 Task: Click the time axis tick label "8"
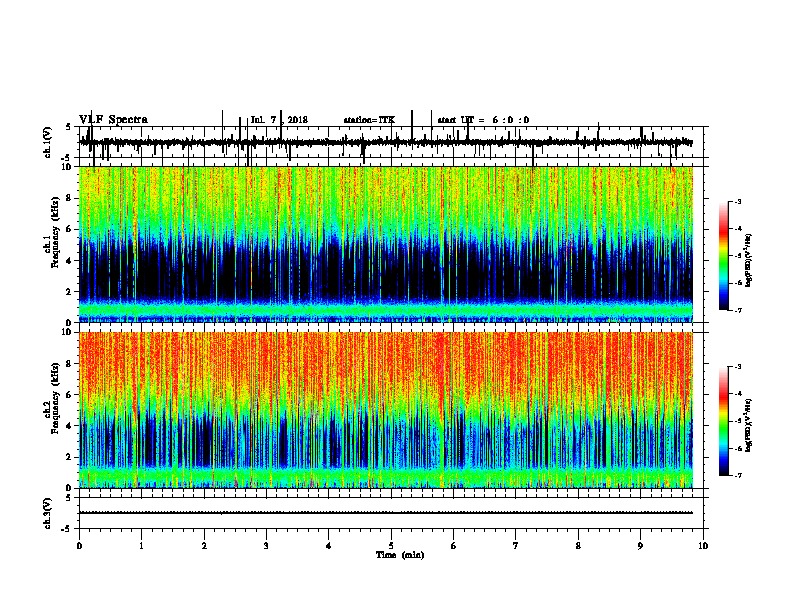pos(578,546)
